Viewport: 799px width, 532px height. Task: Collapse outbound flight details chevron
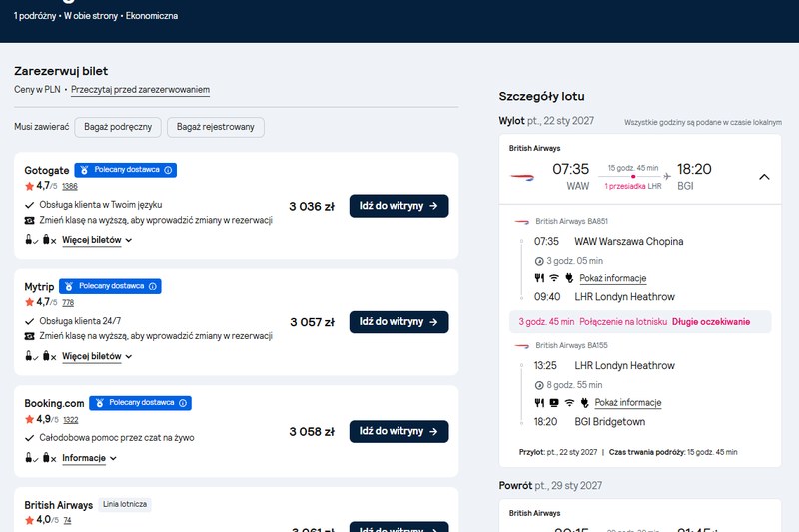[x=764, y=177]
